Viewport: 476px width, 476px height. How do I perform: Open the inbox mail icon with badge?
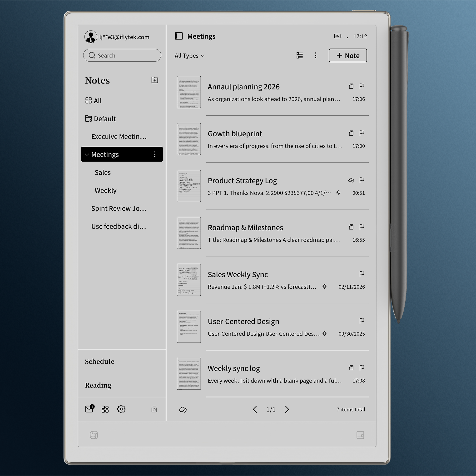point(89,409)
